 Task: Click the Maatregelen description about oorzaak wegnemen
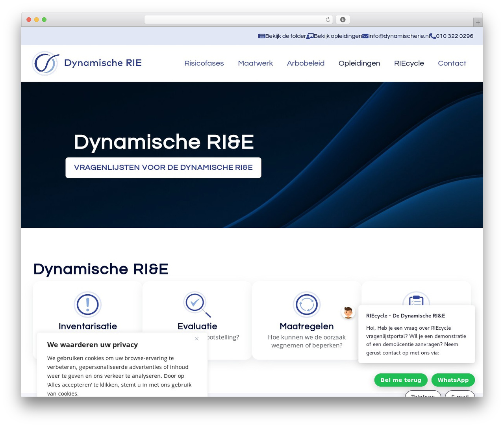point(307,341)
